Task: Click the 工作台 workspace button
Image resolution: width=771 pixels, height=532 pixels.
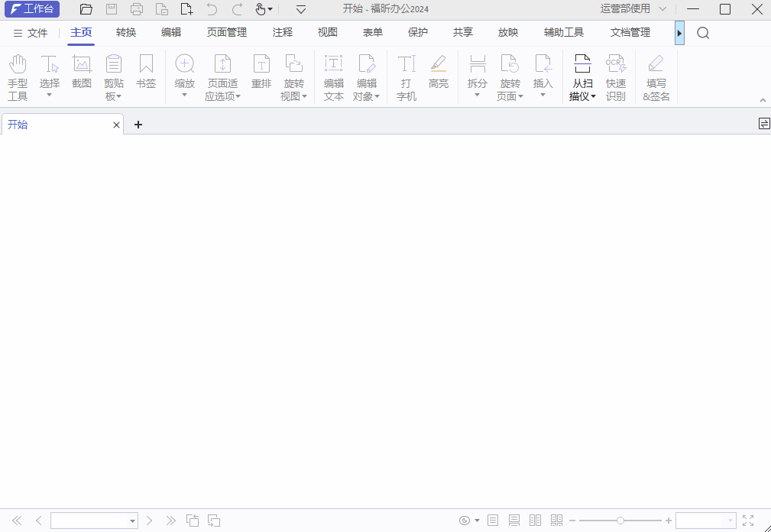Action: pos(32,9)
